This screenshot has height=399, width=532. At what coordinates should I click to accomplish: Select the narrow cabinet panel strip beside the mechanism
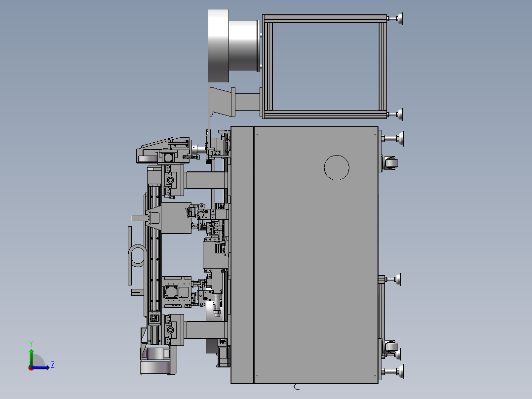pyautogui.click(x=242, y=255)
